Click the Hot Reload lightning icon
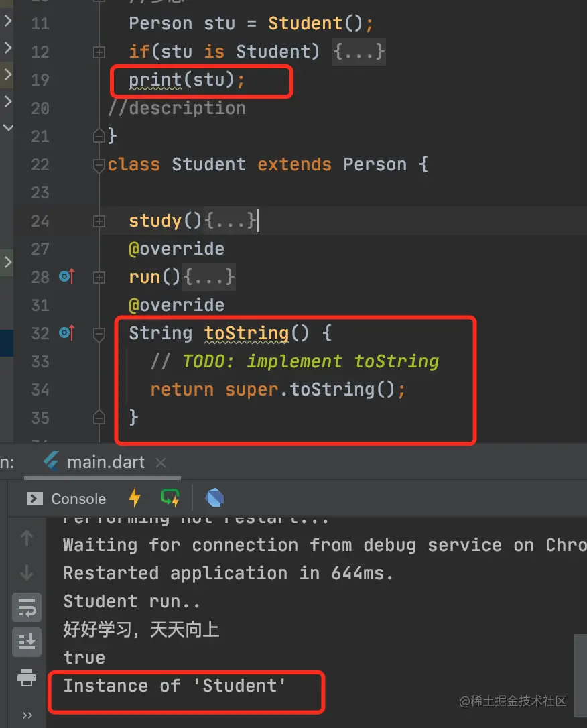This screenshot has width=587, height=728. (135, 497)
